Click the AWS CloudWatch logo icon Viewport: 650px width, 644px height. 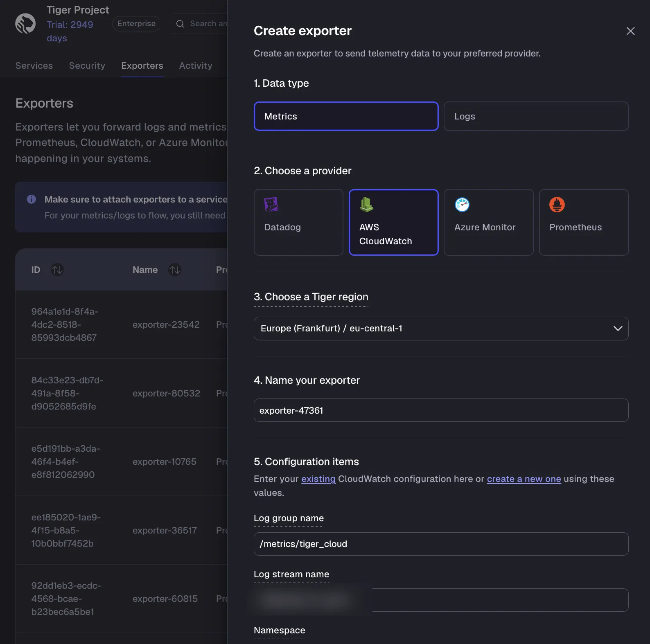click(366, 205)
